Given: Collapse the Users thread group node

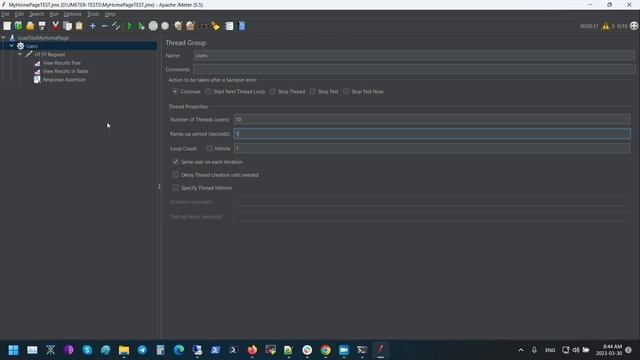Looking at the screenshot, I should click(x=12, y=46).
